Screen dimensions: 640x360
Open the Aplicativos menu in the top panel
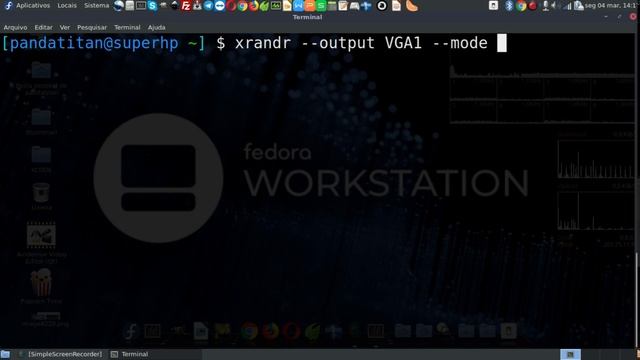coord(33,5)
